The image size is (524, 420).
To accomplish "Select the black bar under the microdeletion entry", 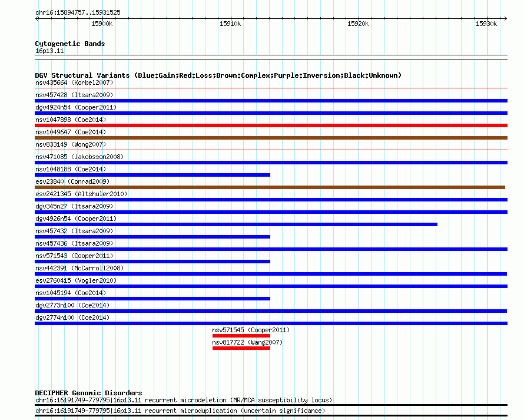I will point(271,405).
